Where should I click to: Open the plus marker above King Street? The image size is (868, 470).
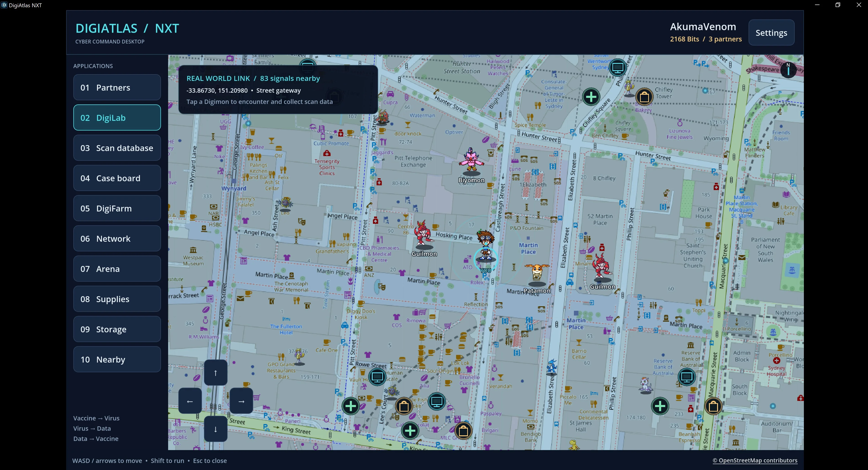pos(410,431)
